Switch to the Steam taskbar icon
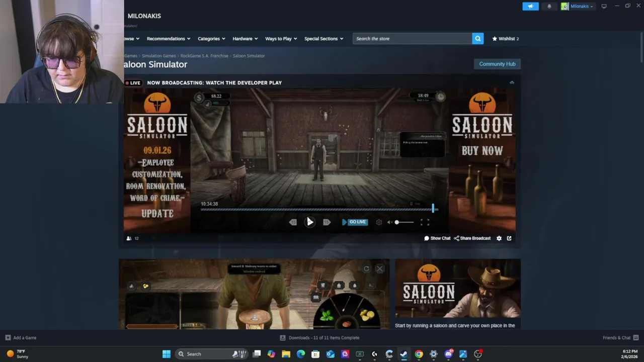Viewport: 644px width, 362px height. 404,354
